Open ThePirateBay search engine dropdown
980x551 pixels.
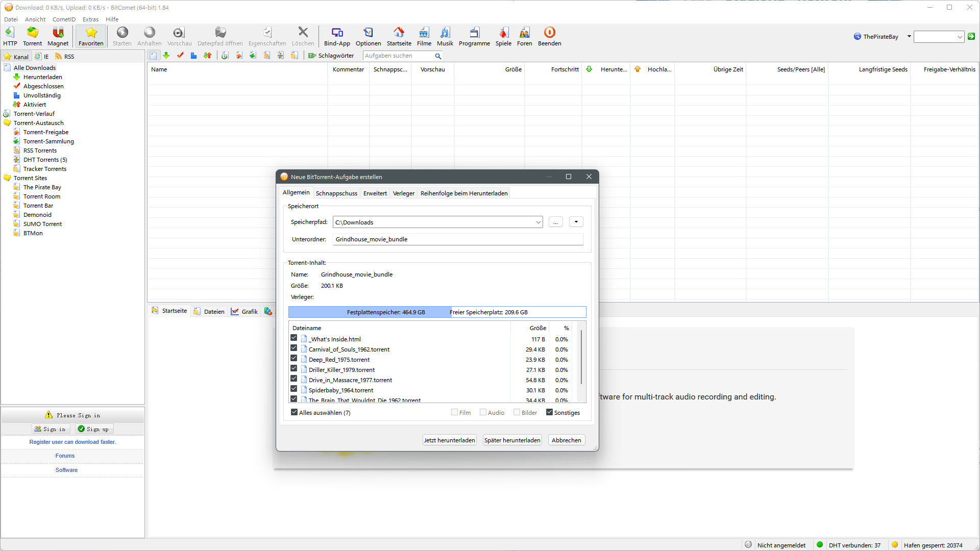pyautogui.click(x=909, y=36)
